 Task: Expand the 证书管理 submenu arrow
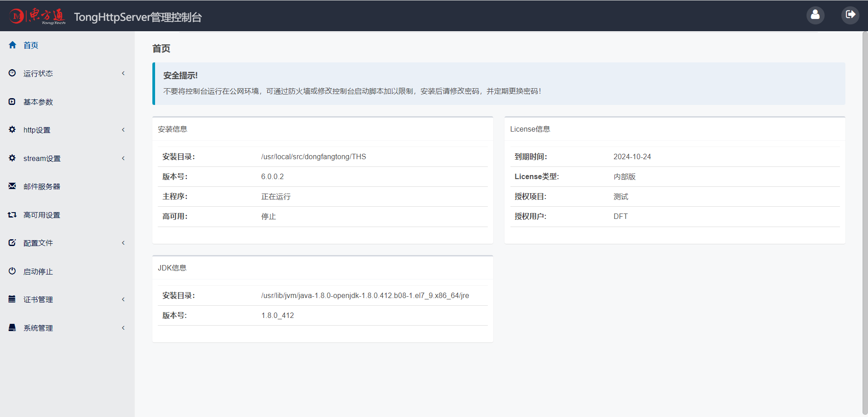123,299
